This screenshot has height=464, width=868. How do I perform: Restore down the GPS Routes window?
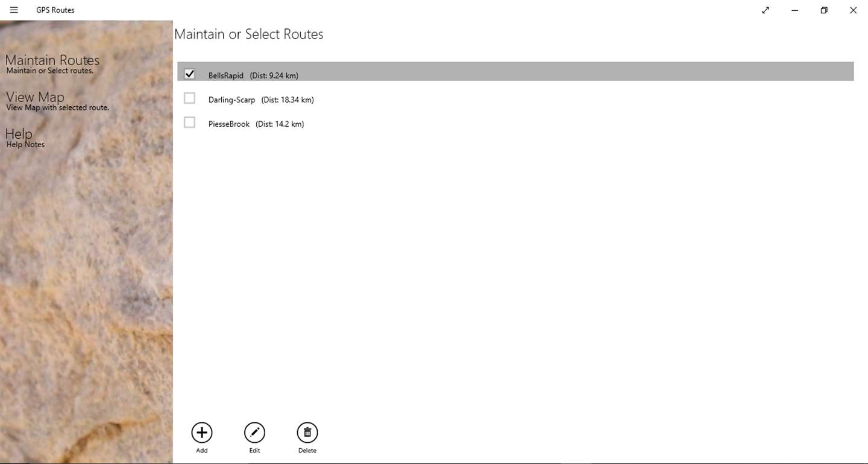pos(824,10)
